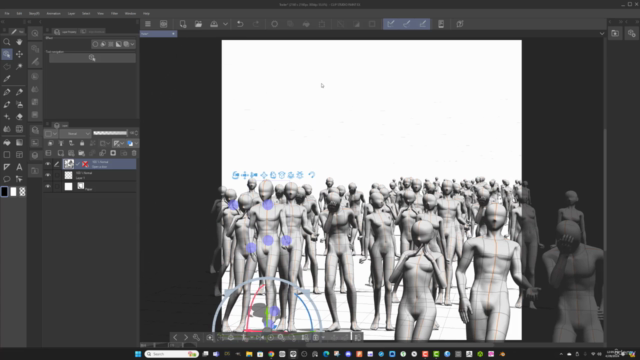Toggle snap to ruler button

[391, 24]
